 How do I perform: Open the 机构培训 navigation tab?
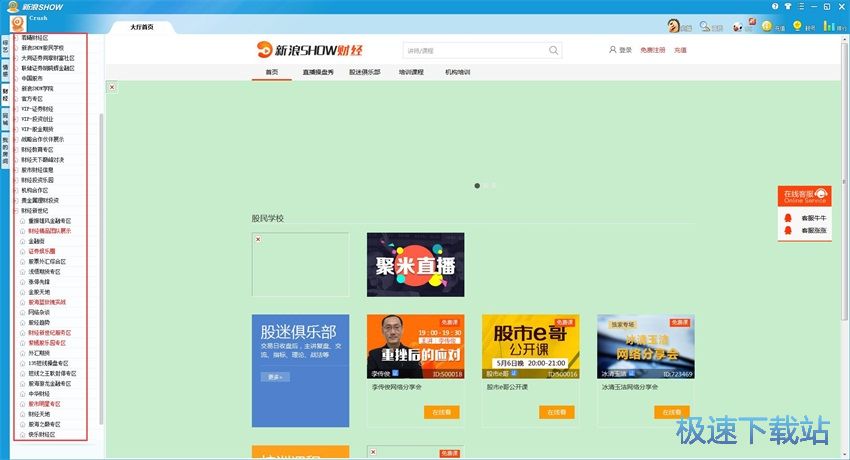[458, 72]
